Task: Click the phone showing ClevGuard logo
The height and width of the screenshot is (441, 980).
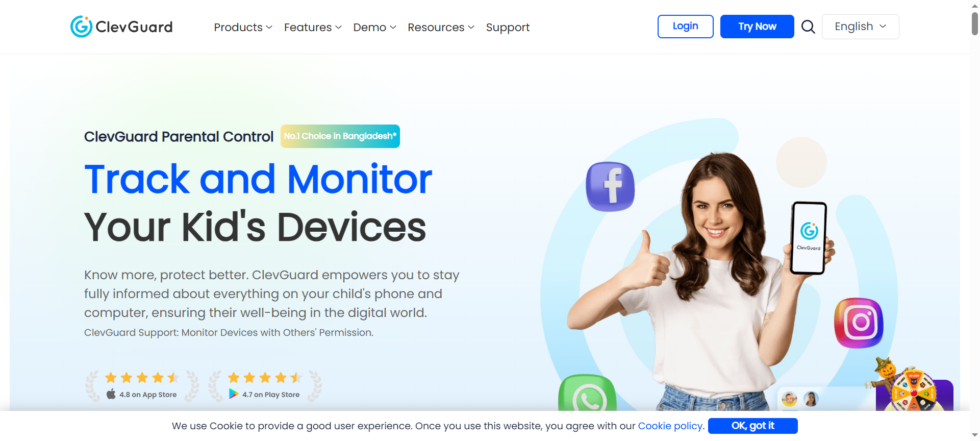Action: click(x=809, y=238)
